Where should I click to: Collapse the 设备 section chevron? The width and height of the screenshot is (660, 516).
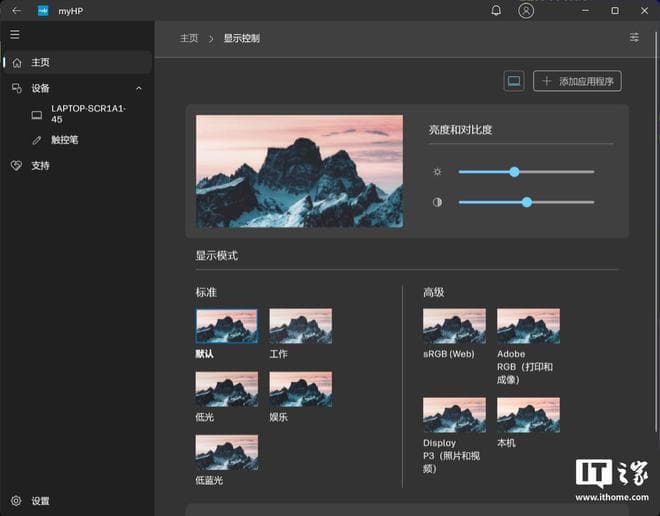[138, 88]
